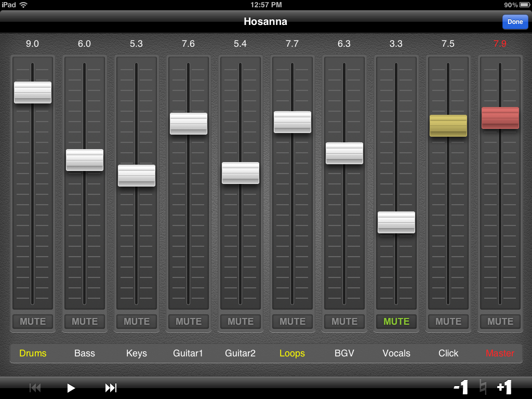Tap the 12:57 PM clock

(x=266, y=5)
